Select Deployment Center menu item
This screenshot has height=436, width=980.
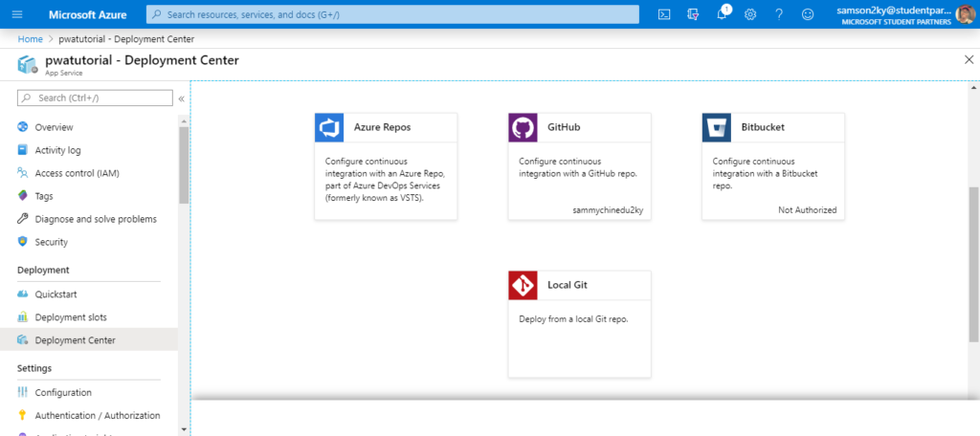click(x=89, y=339)
